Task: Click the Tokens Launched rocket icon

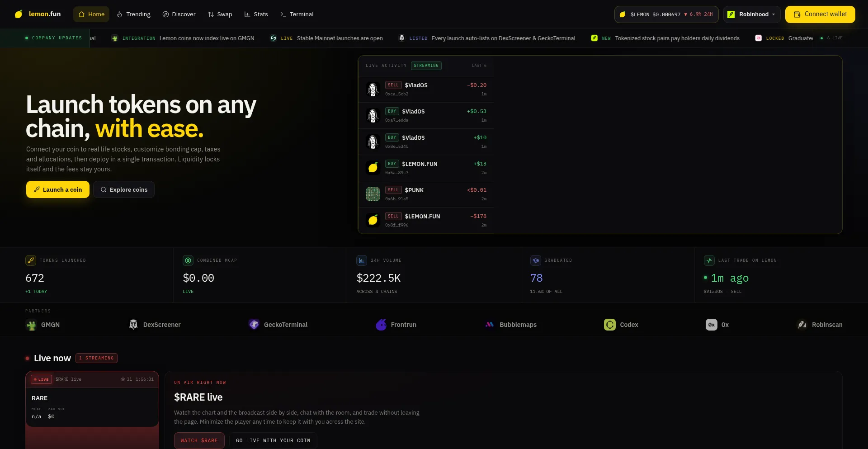Action: point(31,260)
